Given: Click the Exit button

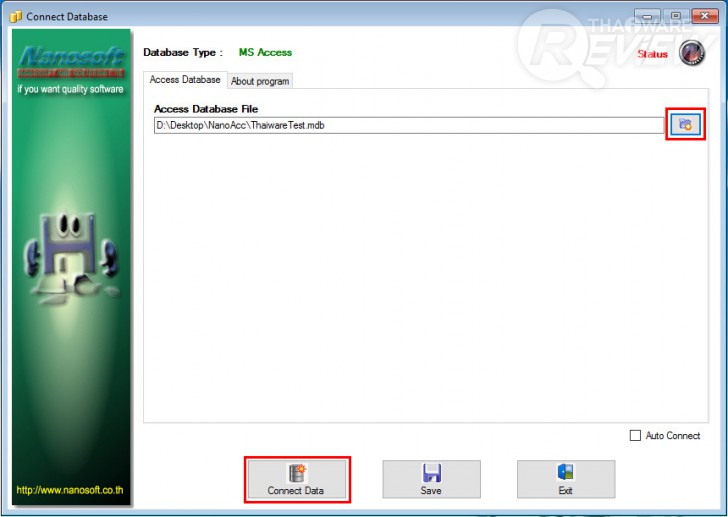Looking at the screenshot, I should point(566,479).
